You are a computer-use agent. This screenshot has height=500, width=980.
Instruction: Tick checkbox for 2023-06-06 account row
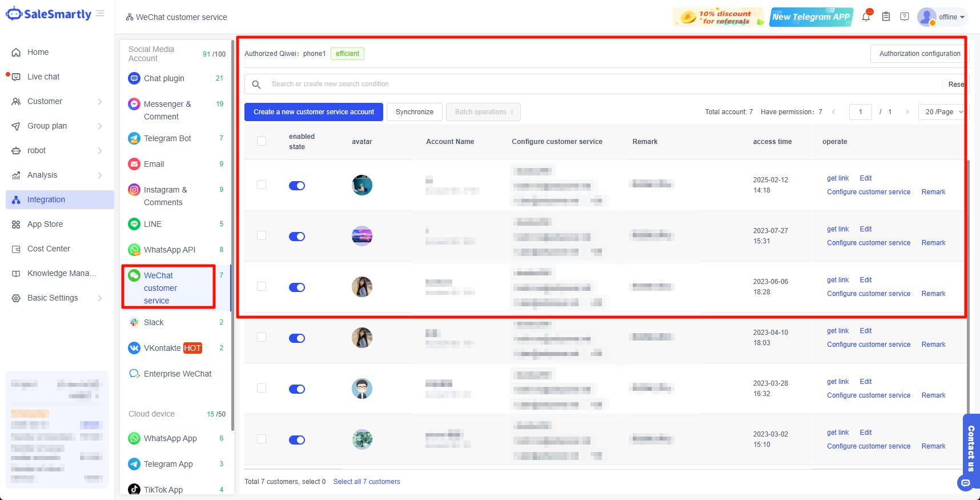[x=262, y=286]
